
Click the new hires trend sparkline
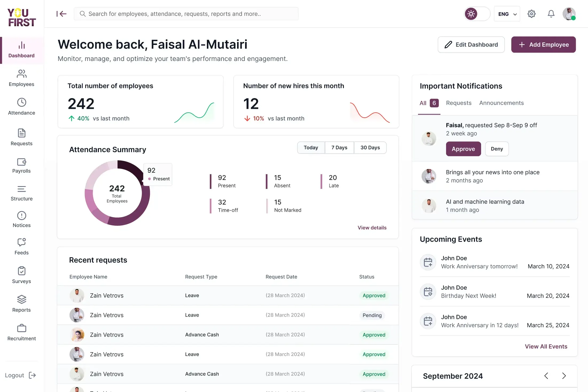point(370,112)
